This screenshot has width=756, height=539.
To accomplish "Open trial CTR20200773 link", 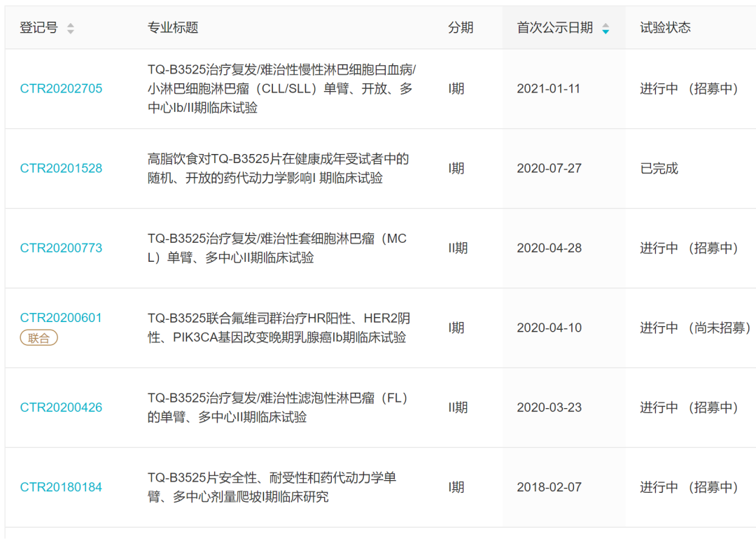I will [x=61, y=248].
